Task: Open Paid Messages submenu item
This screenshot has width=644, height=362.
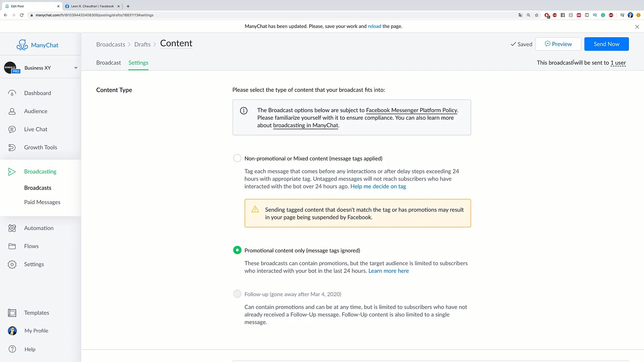Action: pyautogui.click(x=42, y=202)
